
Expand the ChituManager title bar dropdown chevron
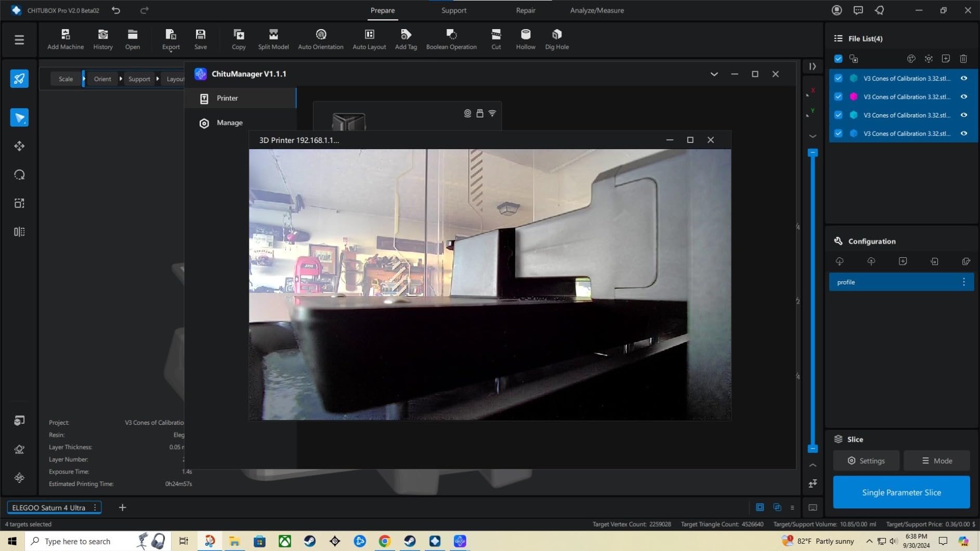[714, 74]
